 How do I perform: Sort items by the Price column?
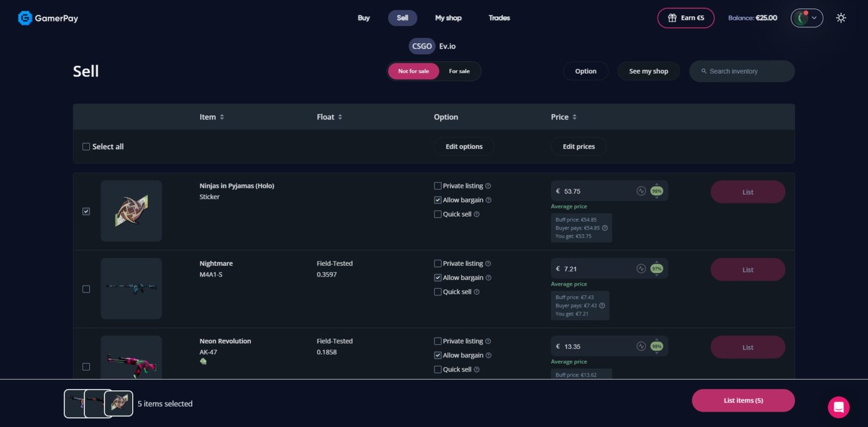[573, 117]
